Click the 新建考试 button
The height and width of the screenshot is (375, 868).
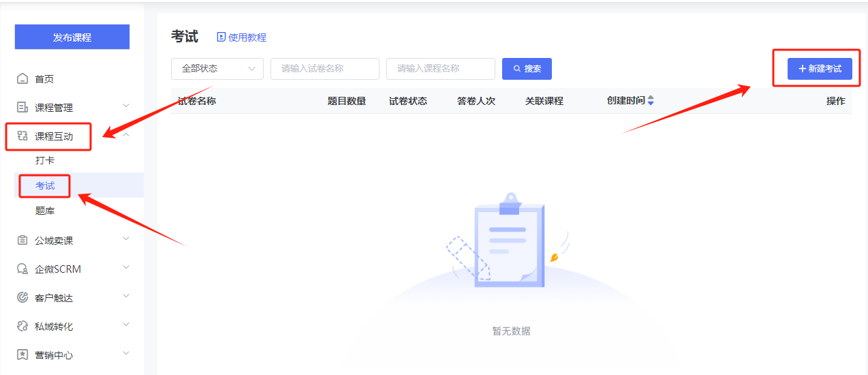(x=820, y=69)
